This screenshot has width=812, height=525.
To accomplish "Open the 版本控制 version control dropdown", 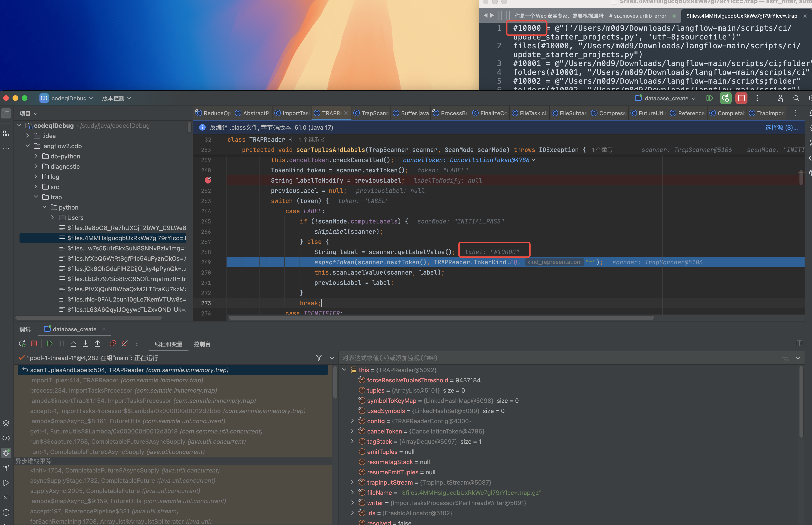I will 117,98.
